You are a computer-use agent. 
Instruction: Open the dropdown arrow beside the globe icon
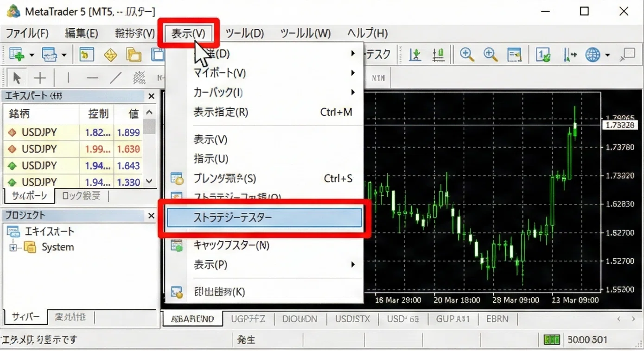coord(607,56)
